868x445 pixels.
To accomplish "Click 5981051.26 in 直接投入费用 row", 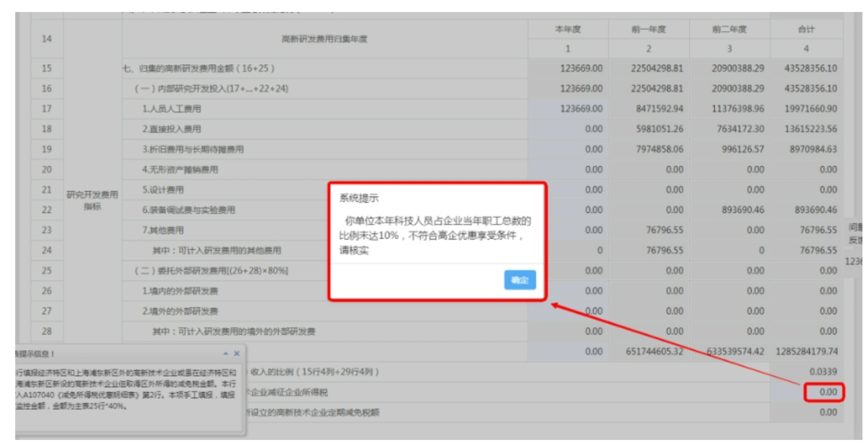I will coord(660,129).
